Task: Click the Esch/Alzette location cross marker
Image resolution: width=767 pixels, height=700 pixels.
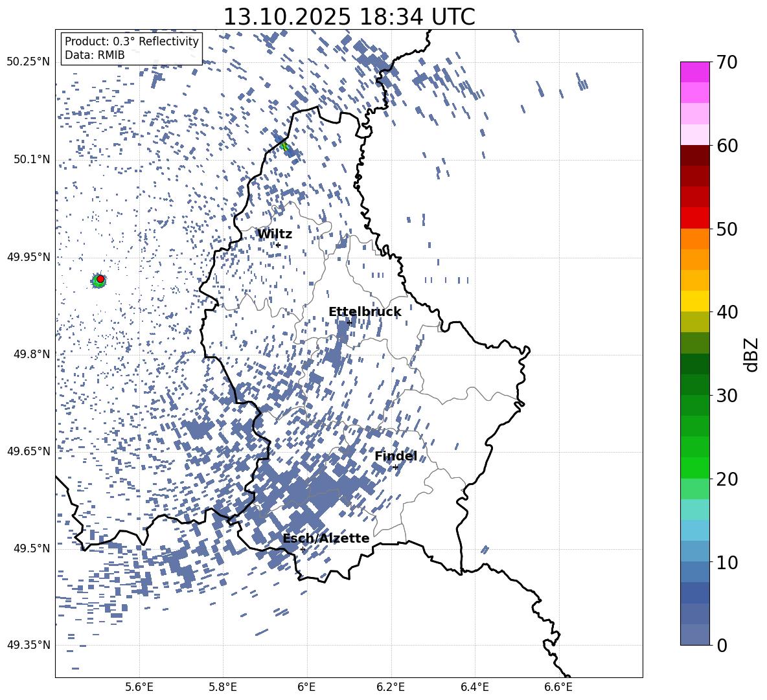Action: click(303, 549)
